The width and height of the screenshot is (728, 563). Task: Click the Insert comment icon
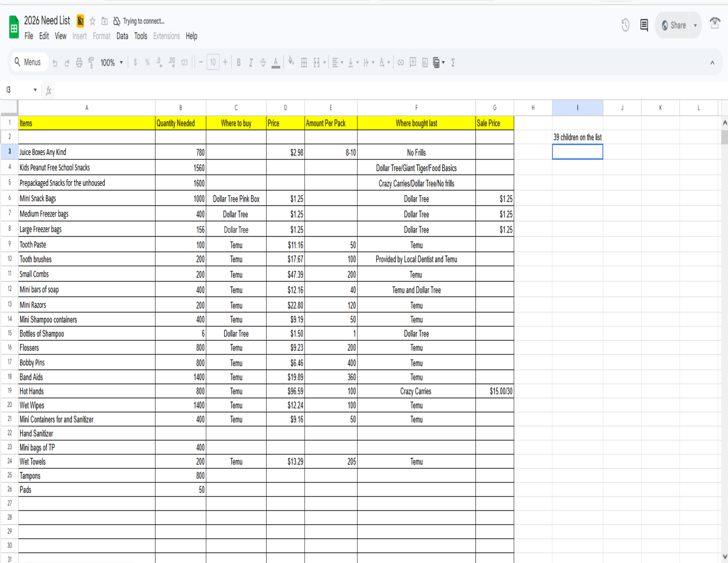click(413, 62)
